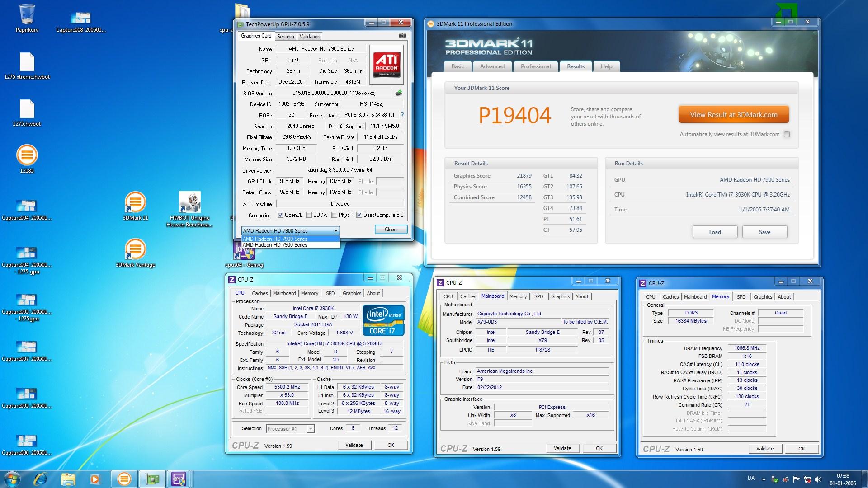Screen dimensions: 868x488
Task: Open Capture006-200501 desktop file
Action: (27, 445)
